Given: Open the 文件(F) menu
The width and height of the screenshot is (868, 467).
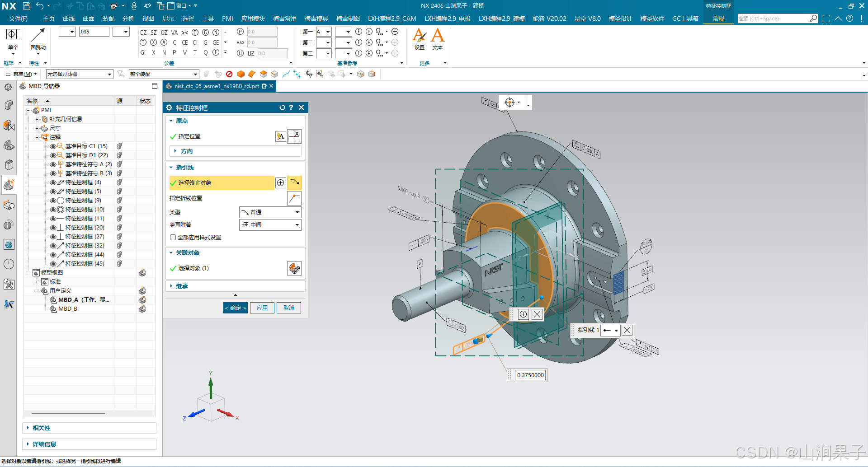Looking at the screenshot, I should point(19,19).
